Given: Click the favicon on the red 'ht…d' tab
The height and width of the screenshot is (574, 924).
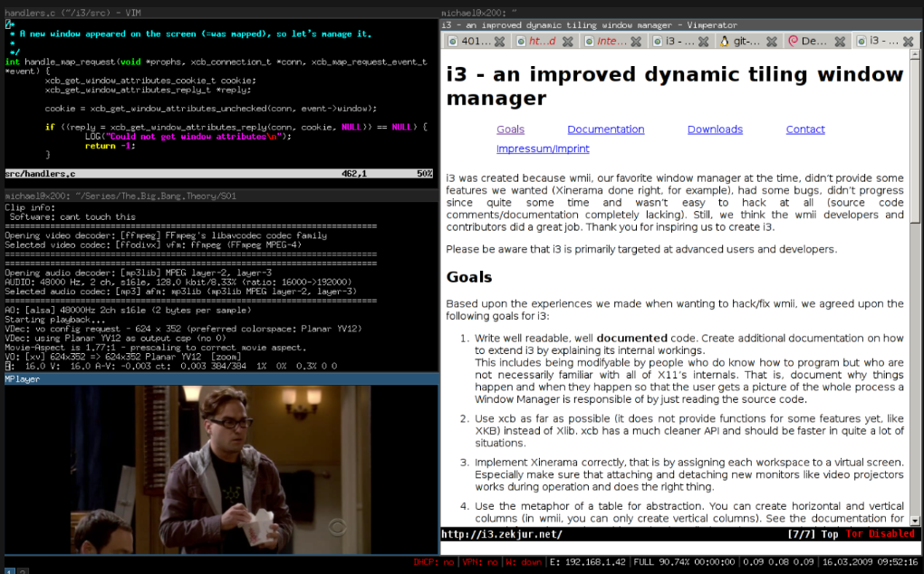Looking at the screenshot, I should click(x=521, y=42).
